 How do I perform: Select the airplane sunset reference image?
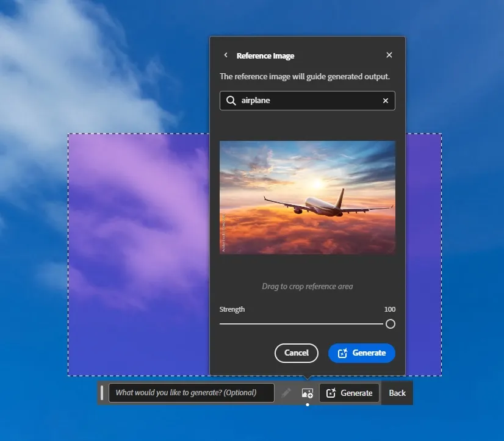[x=308, y=197]
